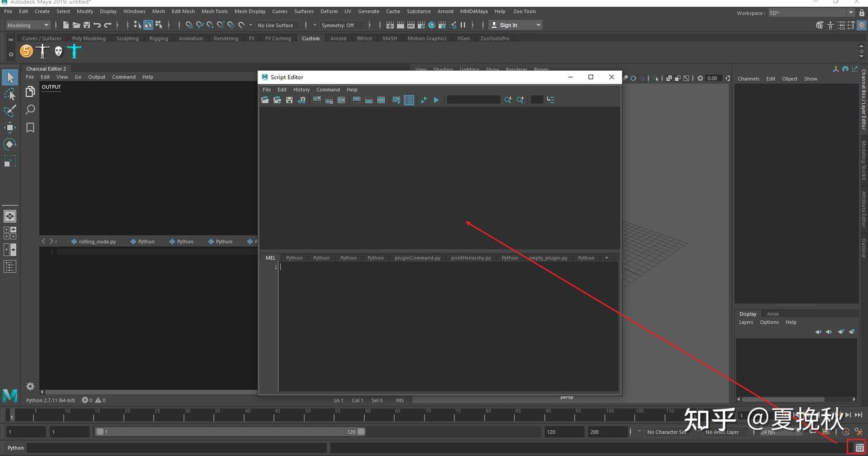Click the skull icon on the Custom shelf

(x=58, y=51)
